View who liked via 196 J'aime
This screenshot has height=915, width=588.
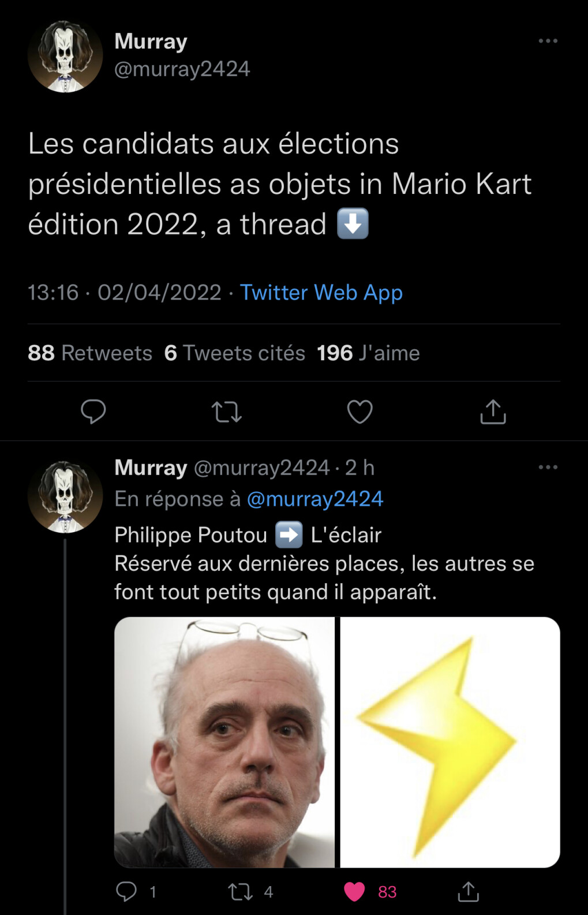click(367, 353)
